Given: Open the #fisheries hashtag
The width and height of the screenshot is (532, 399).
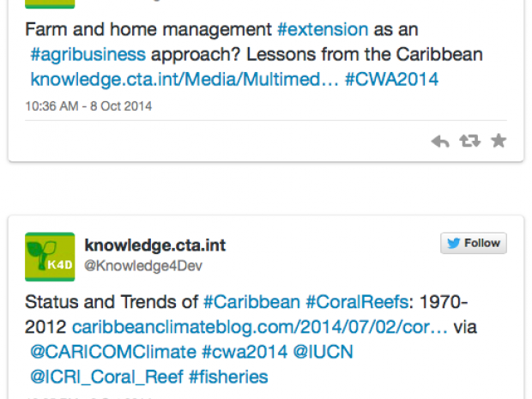Looking at the screenshot, I should coord(228,377).
